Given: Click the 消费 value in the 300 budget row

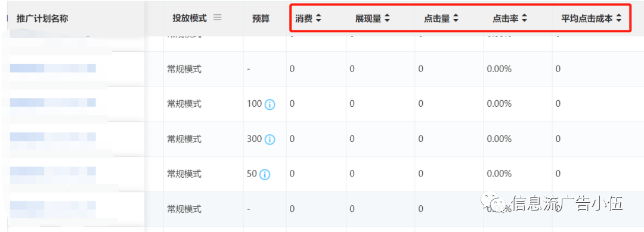Looking at the screenshot, I should tap(292, 139).
